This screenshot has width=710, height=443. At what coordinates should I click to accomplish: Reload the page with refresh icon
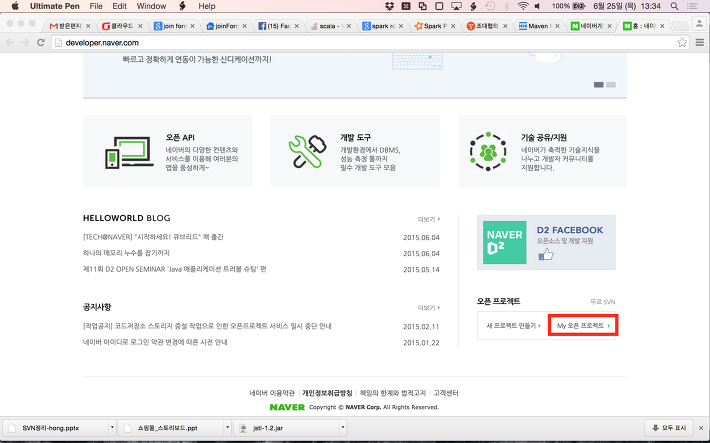pos(41,43)
